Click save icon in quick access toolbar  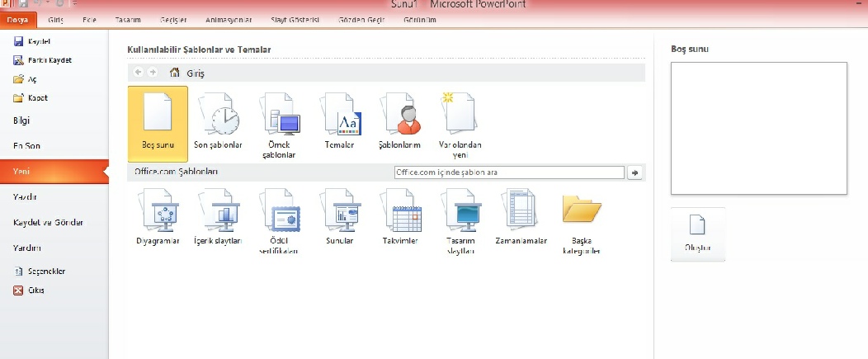23,4
